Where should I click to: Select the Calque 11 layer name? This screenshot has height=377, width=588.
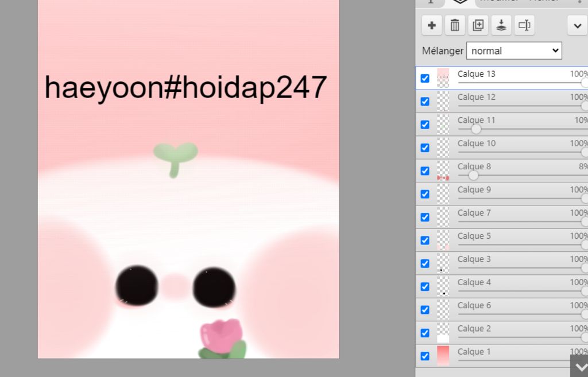[476, 121]
